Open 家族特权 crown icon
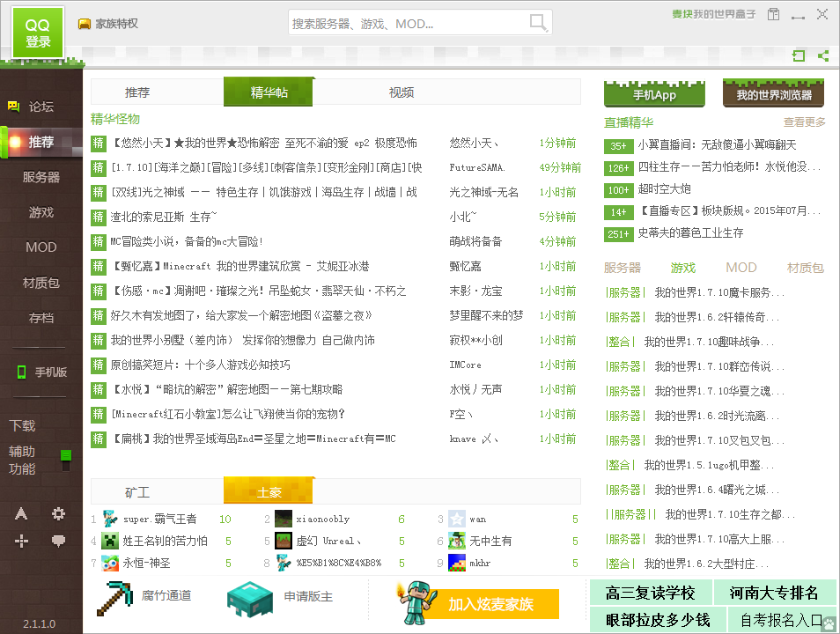The width and height of the screenshot is (840, 634). tap(85, 24)
